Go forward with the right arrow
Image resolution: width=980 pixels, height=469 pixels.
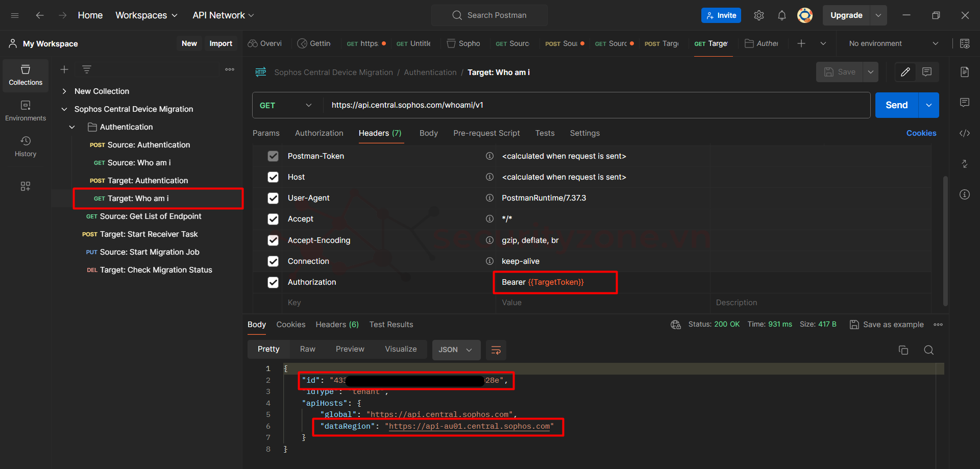point(62,15)
